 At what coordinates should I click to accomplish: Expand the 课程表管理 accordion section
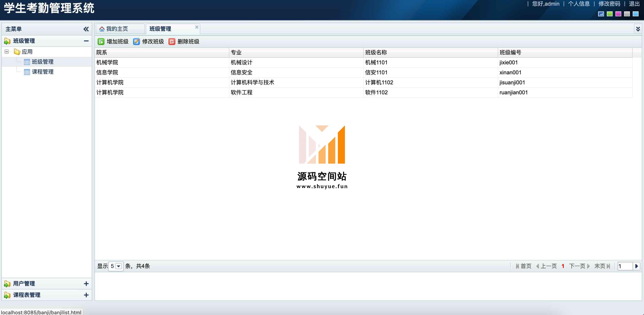[86, 295]
